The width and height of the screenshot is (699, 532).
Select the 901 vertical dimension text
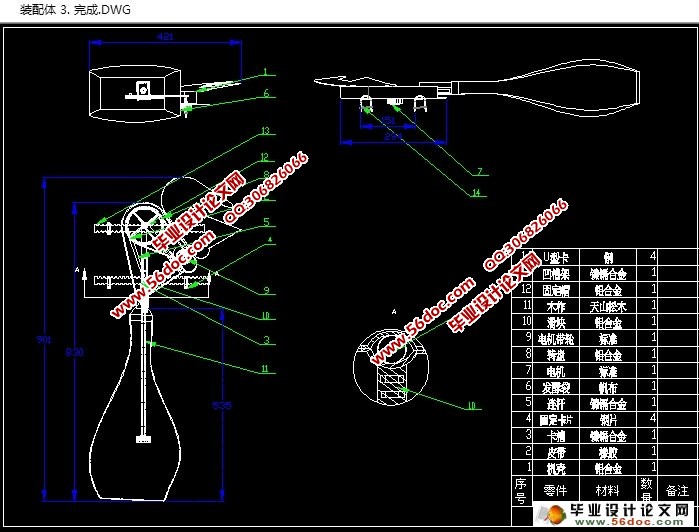tap(44, 340)
